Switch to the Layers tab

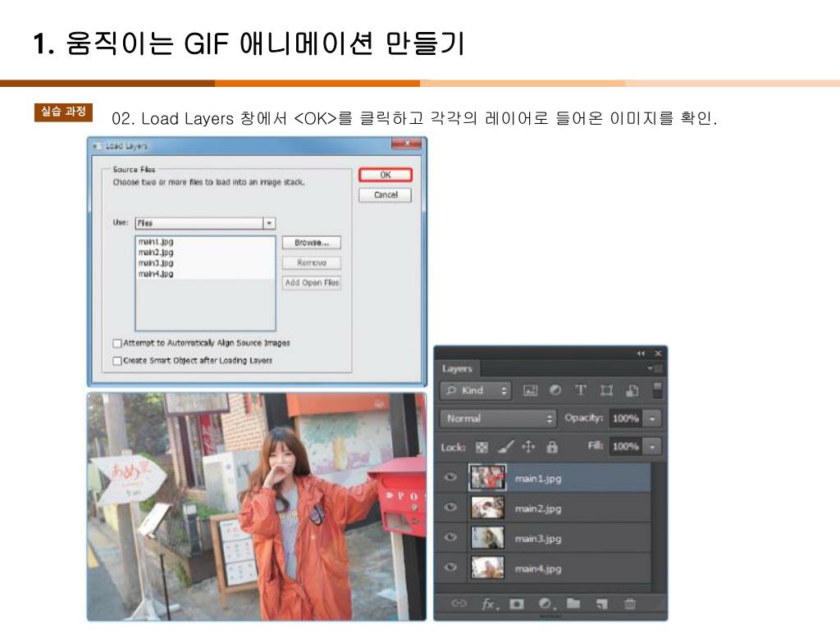click(x=457, y=368)
